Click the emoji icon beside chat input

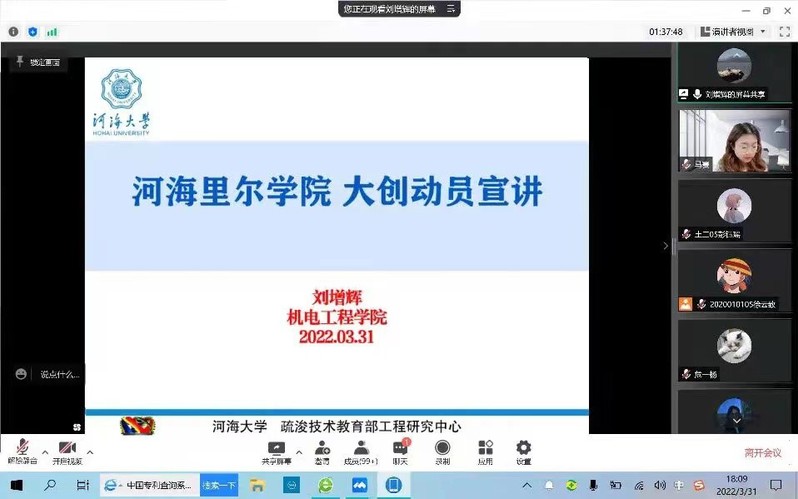(x=21, y=374)
